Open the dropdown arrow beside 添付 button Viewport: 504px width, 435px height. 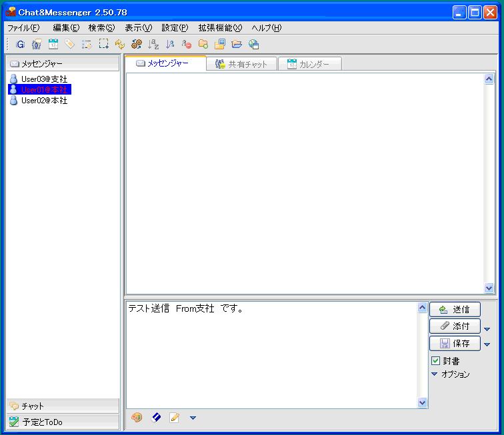(x=487, y=329)
